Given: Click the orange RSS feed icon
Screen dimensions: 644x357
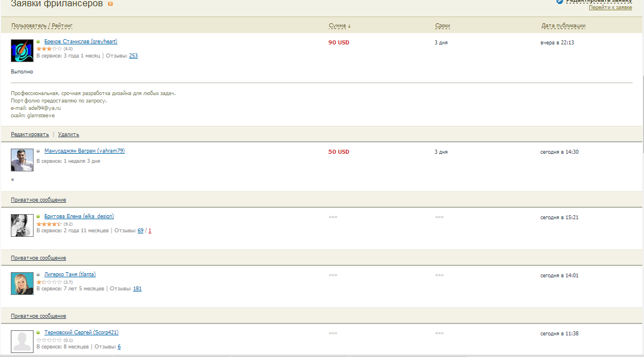Looking at the screenshot, I should 110,4.
